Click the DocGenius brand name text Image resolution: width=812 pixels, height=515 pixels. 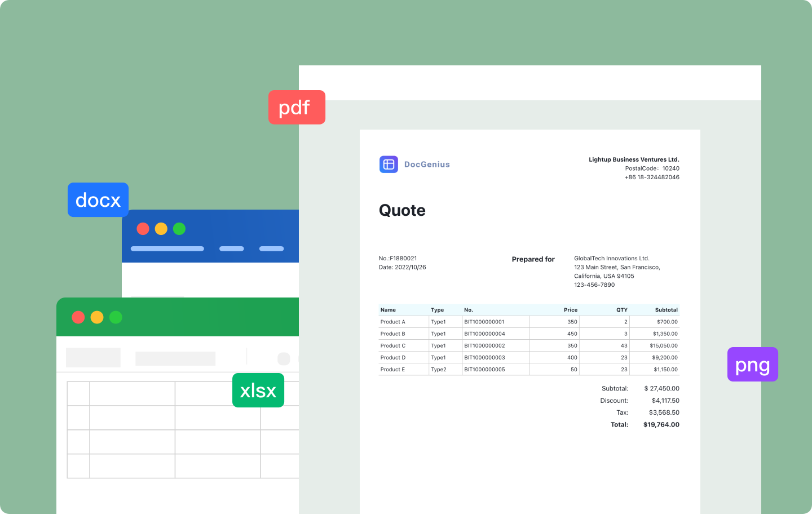click(x=427, y=165)
